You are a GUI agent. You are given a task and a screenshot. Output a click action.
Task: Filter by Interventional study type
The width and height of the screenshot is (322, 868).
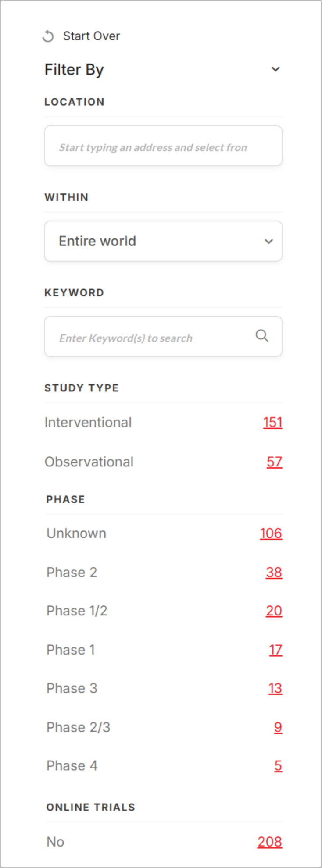click(x=88, y=423)
